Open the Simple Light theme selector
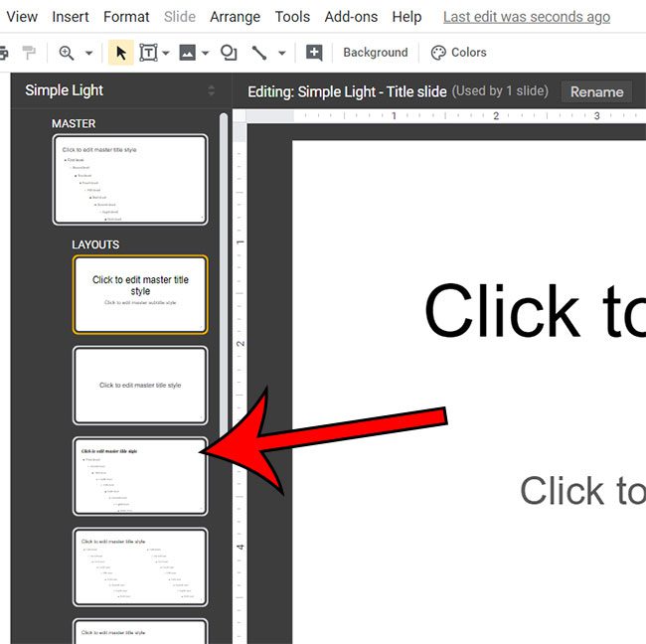Screen dimensions: 646x644 (119, 90)
